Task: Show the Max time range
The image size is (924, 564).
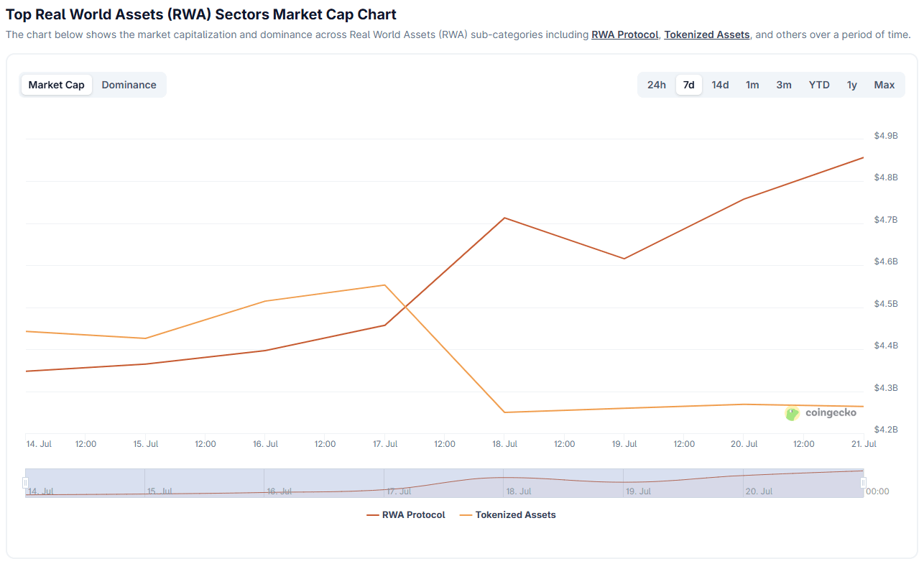Action: pyautogui.click(x=884, y=85)
